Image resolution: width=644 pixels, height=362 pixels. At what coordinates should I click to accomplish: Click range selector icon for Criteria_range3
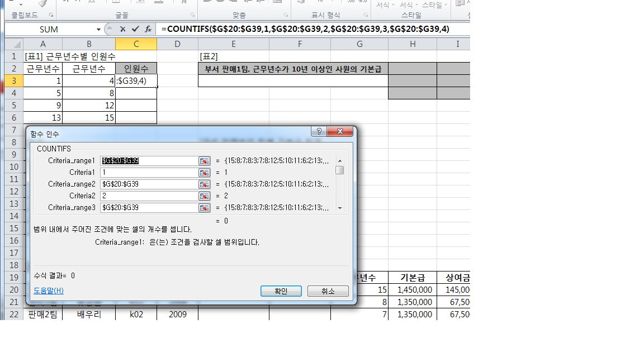click(205, 208)
